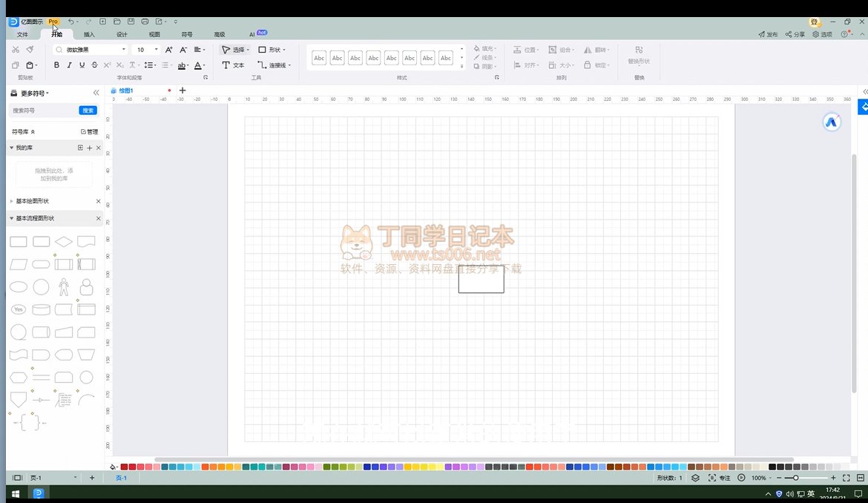Click the increase font size icon
The width and height of the screenshot is (868, 503).
point(168,50)
